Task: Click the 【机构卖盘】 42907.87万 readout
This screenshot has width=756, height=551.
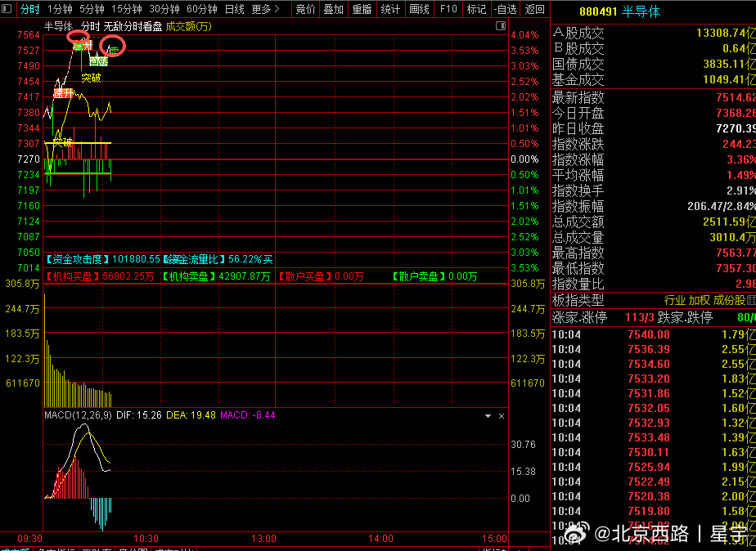Action: pos(215,276)
